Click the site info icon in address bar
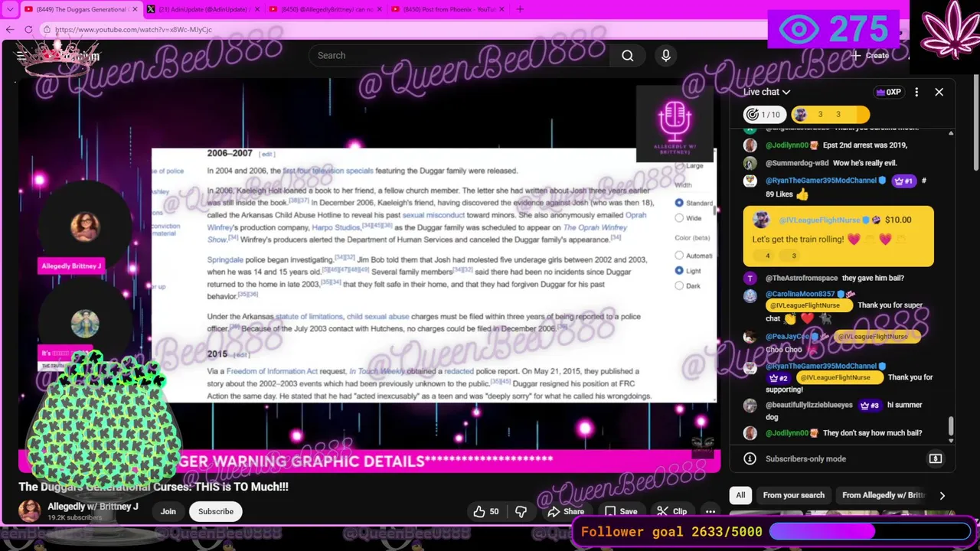 coord(47,29)
